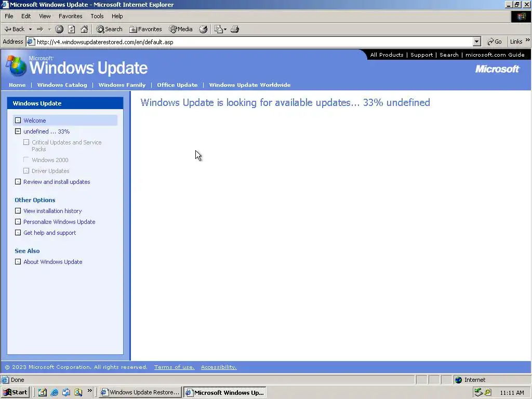Open the Search pane in the toolbar
The width and height of the screenshot is (532, 399).
pyautogui.click(x=109, y=29)
